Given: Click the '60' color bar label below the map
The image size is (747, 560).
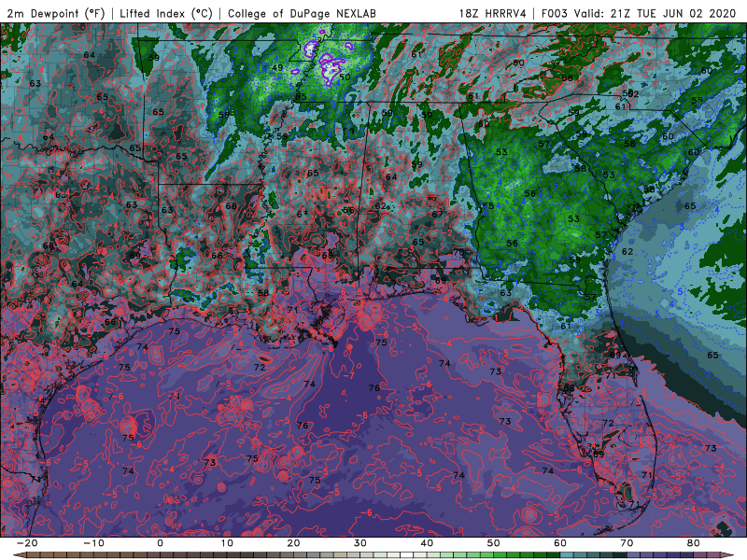Looking at the screenshot, I should [560, 543].
